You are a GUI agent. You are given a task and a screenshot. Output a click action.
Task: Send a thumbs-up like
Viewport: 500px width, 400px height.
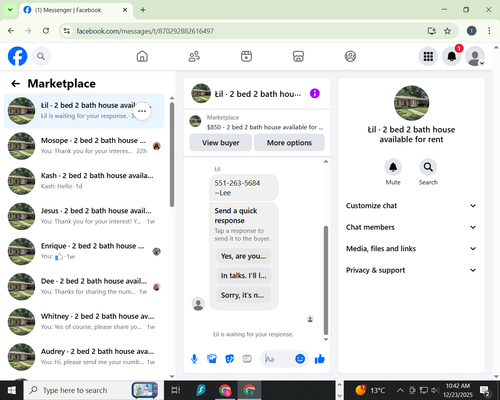[x=320, y=359]
